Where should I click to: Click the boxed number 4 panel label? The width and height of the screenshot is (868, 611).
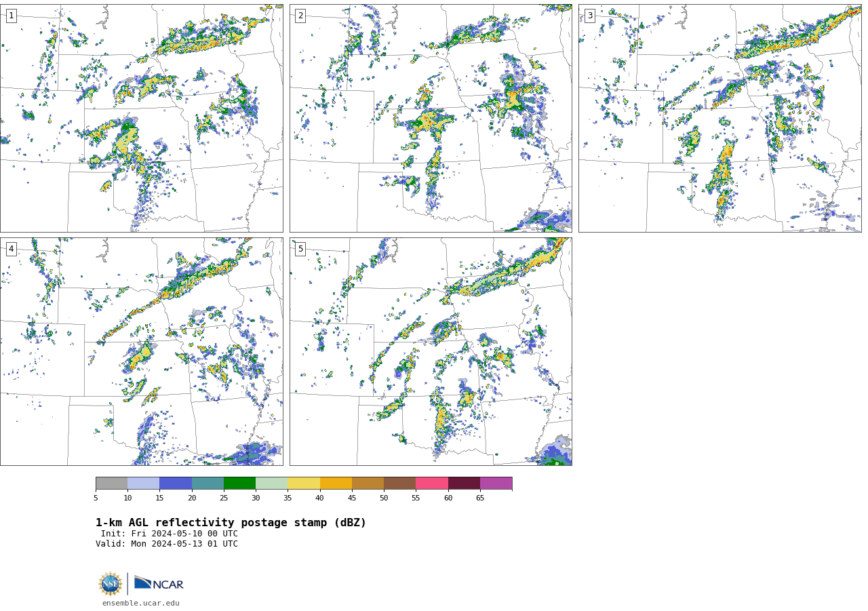click(x=11, y=249)
